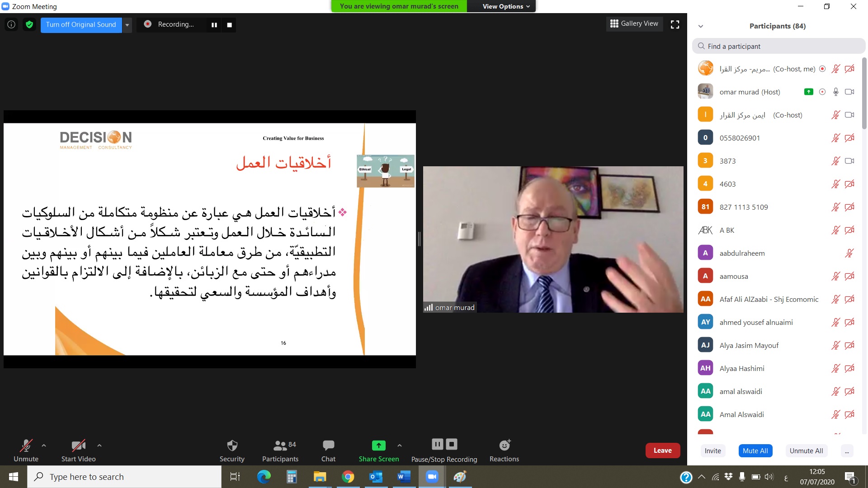Screen dimensions: 868x488
Task: Expand the View Options dropdown
Action: tap(505, 6)
